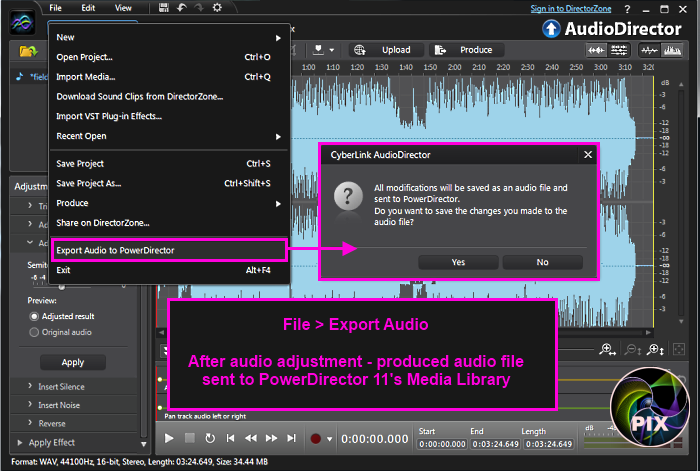Choose Import Media... from the menu
Image resolution: width=700 pixels, height=471 pixels.
point(169,77)
